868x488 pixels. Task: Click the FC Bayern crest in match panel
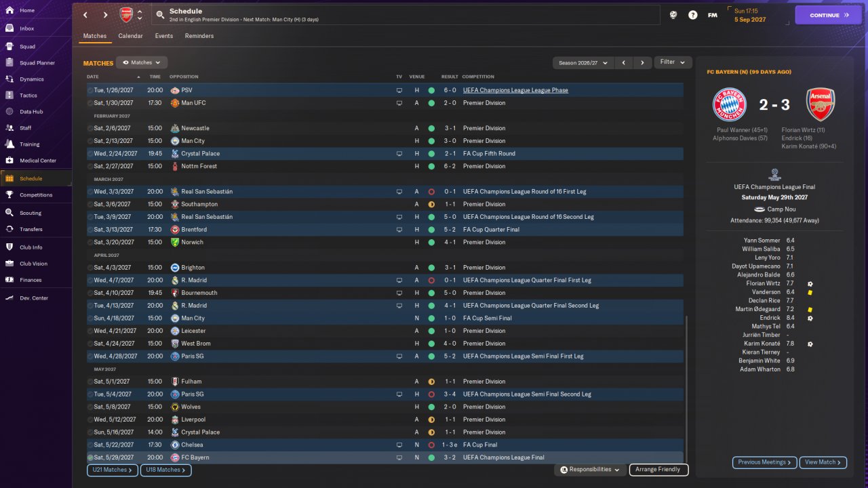click(x=729, y=104)
